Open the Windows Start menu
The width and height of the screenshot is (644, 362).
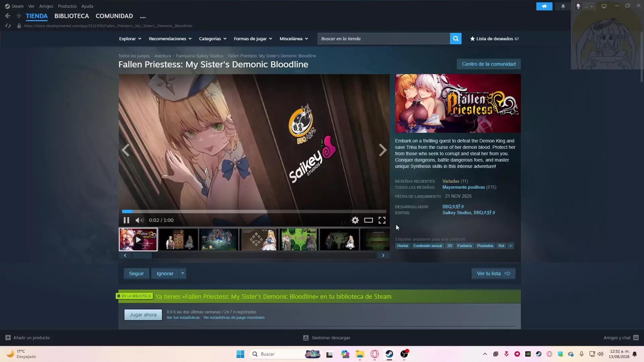pyautogui.click(x=240, y=354)
